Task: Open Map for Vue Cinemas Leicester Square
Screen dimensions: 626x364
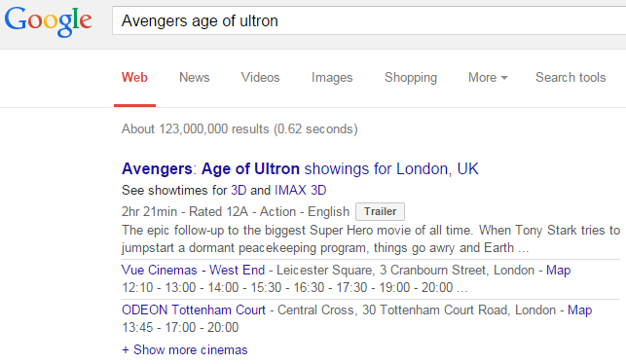Action: coord(558,271)
